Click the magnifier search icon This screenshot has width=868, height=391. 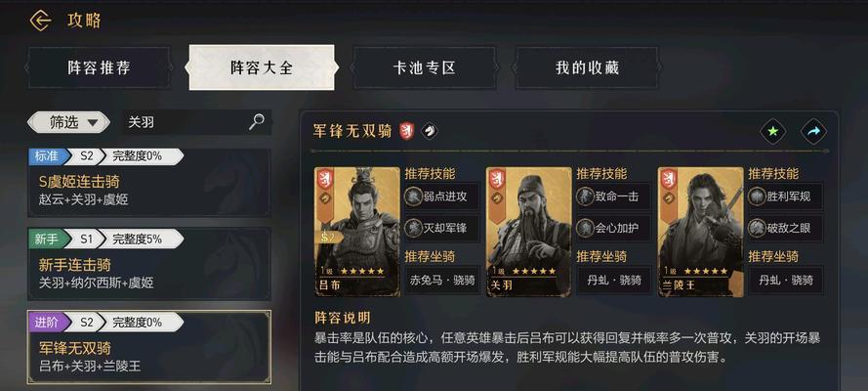tap(257, 122)
